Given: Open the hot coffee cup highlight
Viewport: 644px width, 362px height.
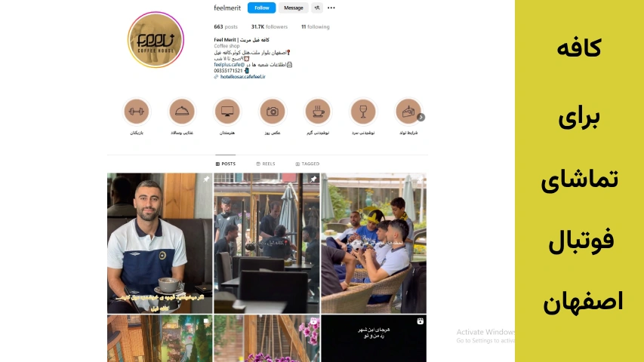Looking at the screenshot, I should click(x=318, y=111).
